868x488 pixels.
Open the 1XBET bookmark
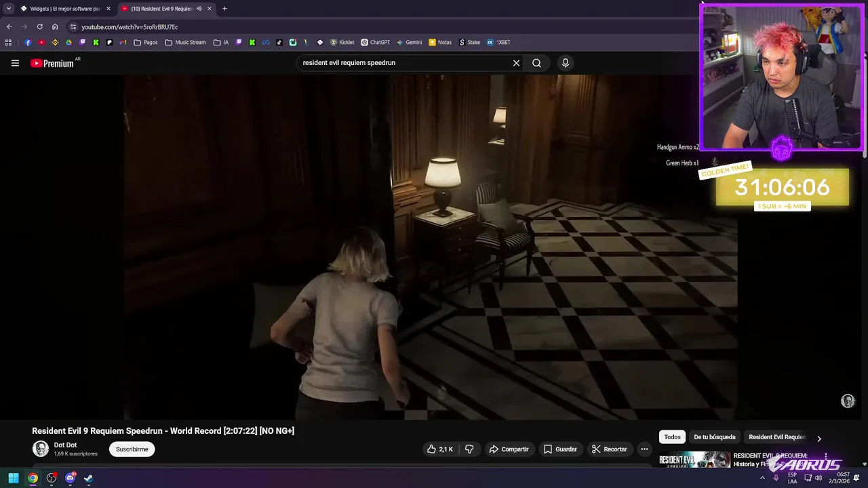click(x=498, y=42)
